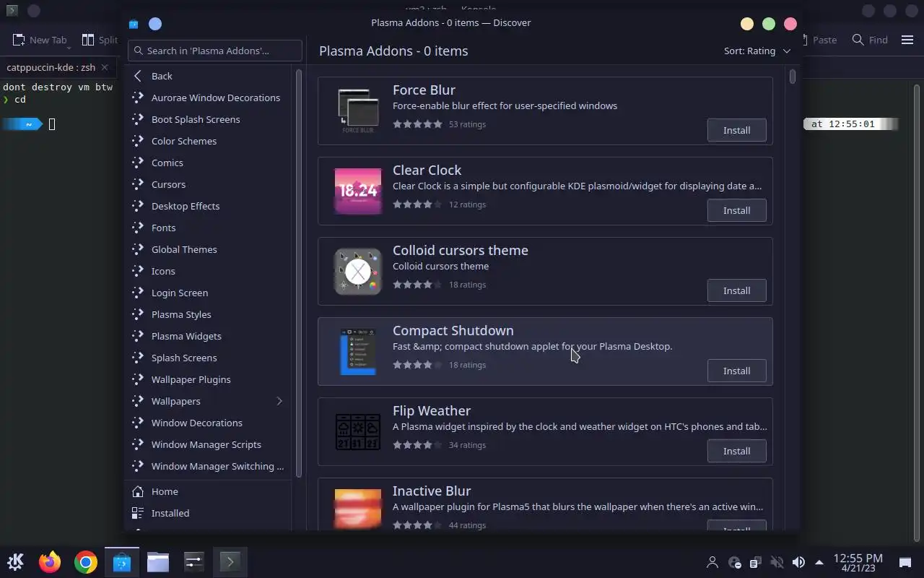Open the file manager from taskbar
This screenshot has height=578, width=924.
(157, 561)
